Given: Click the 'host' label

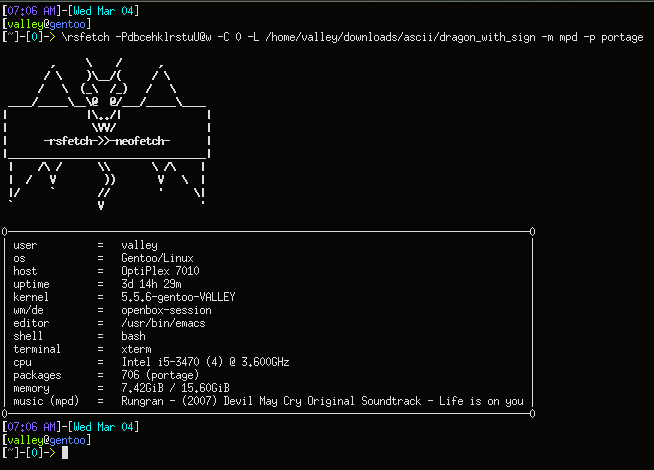Looking at the screenshot, I should 25,271.
